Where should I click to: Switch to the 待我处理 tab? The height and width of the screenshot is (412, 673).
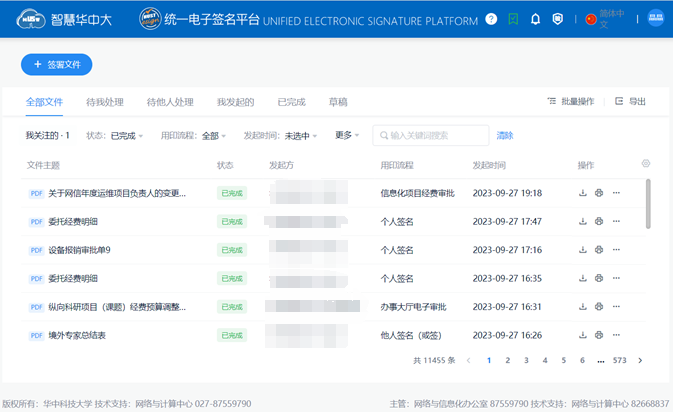click(105, 102)
